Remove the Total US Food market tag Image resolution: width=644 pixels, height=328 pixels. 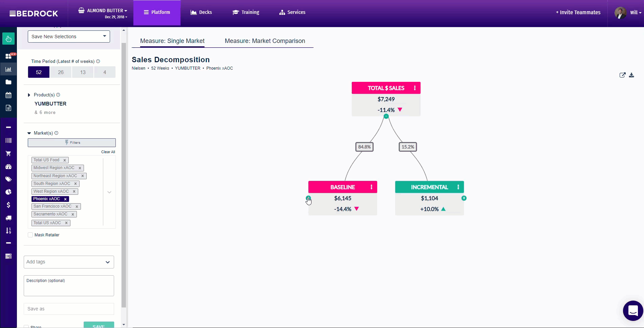(x=64, y=160)
